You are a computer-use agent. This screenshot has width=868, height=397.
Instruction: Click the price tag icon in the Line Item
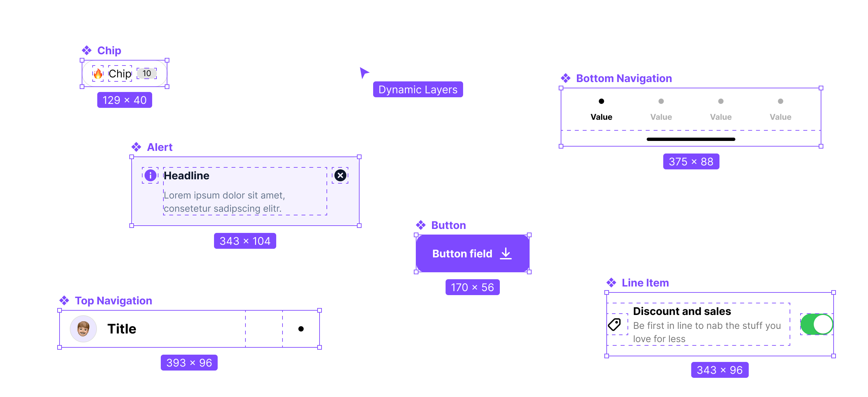click(x=614, y=324)
